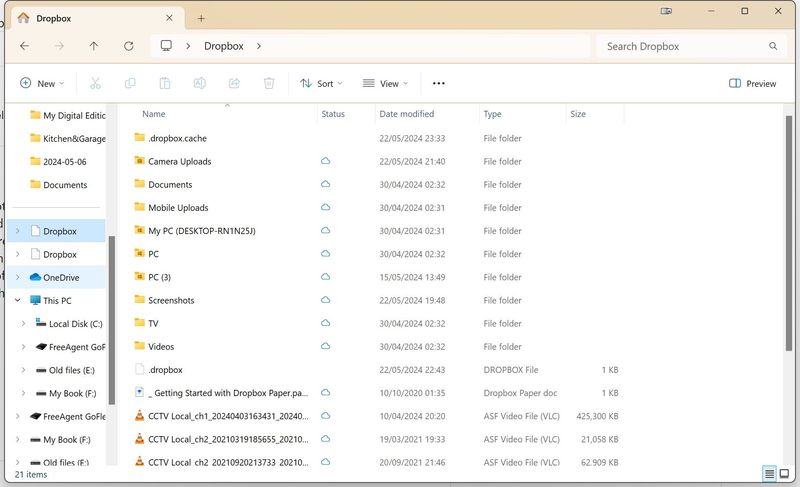Go up one folder level arrow

(94, 46)
